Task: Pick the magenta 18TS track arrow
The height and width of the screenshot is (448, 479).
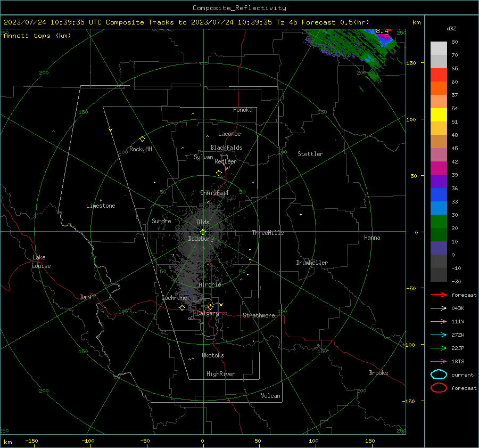Action: click(439, 362)
